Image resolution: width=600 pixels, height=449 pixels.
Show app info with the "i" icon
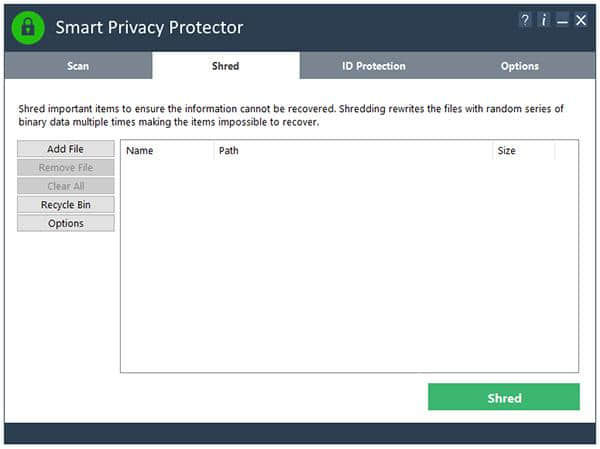(543, 20)
